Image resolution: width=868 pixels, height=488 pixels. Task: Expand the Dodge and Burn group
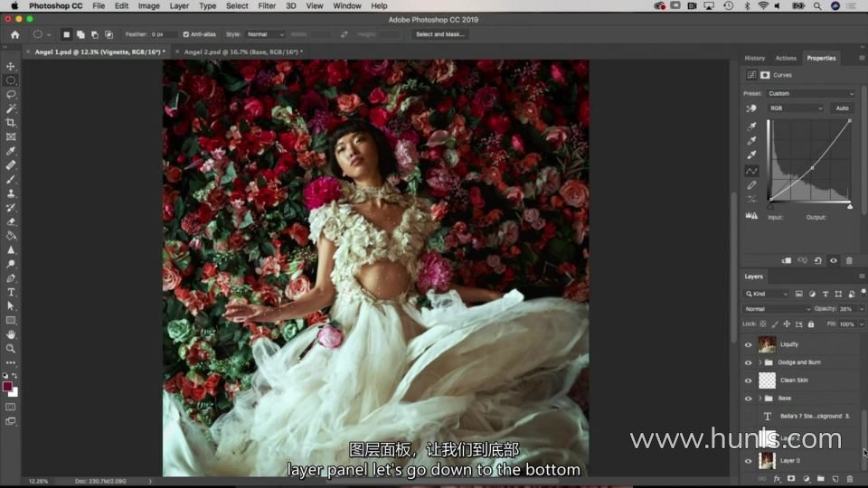pos(759,362)
